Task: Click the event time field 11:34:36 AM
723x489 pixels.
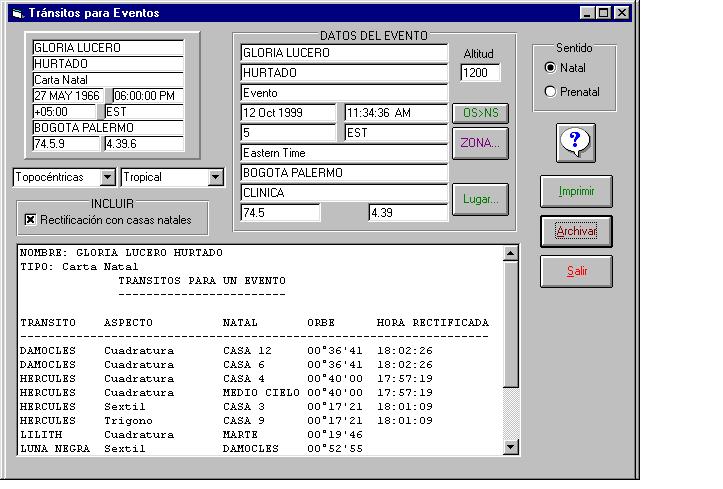Action: coord(395,113)
